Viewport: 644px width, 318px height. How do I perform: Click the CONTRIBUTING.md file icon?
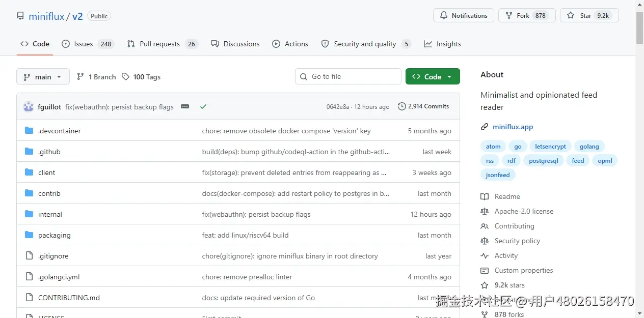click(x=29, y=298)
